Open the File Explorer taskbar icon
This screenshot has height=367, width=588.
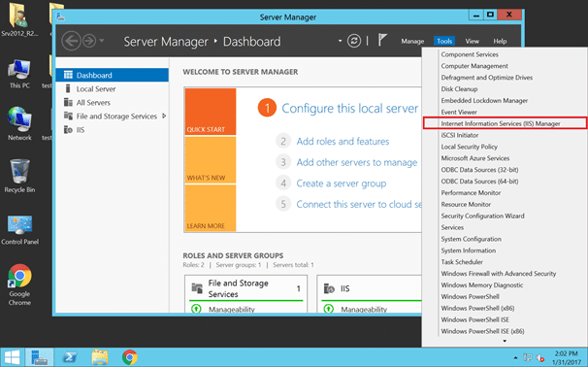pos(100,357)
